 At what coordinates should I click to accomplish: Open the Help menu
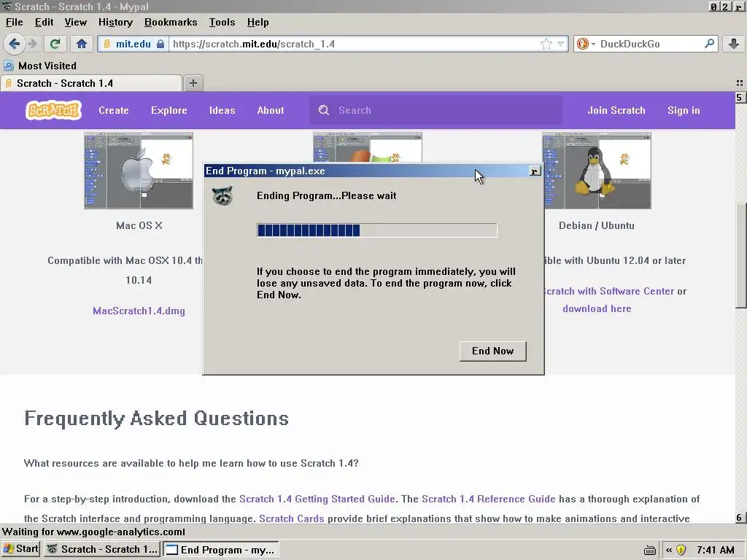point(258,23)
